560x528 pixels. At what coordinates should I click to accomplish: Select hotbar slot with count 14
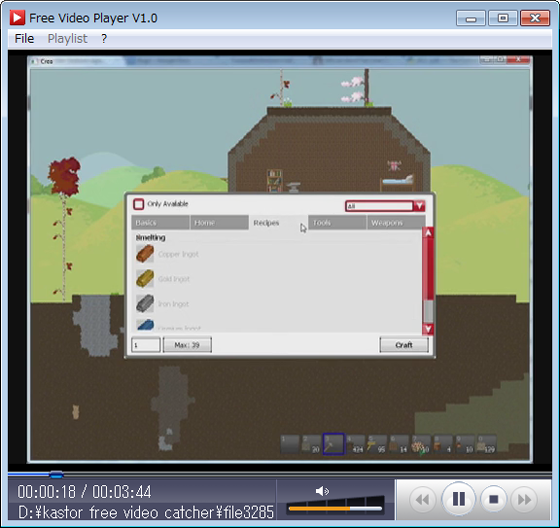click(x=399, y=444)
